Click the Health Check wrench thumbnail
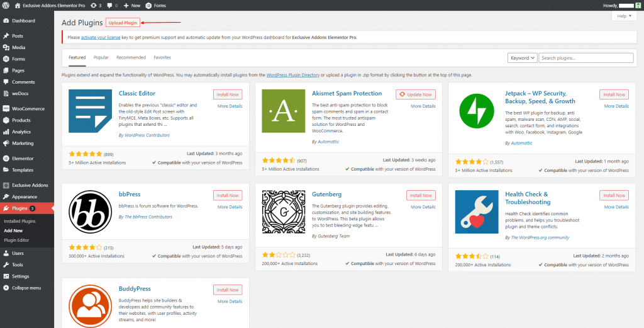 click(x=477, y=212)
